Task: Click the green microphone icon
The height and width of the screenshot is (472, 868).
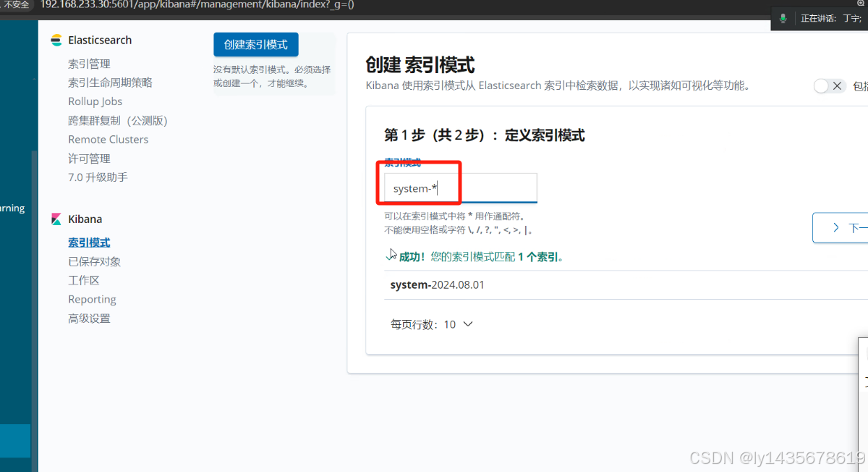Action: point(783,18)
